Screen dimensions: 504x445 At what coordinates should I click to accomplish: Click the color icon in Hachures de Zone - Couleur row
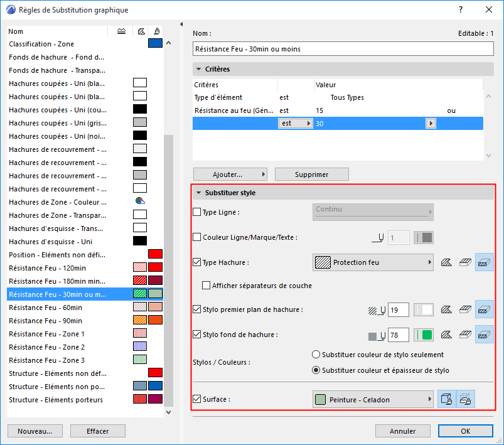(x=140, y=201)
